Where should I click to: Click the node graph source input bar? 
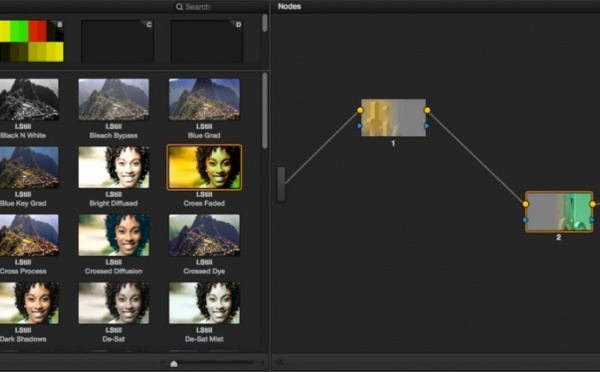[281, 184]
